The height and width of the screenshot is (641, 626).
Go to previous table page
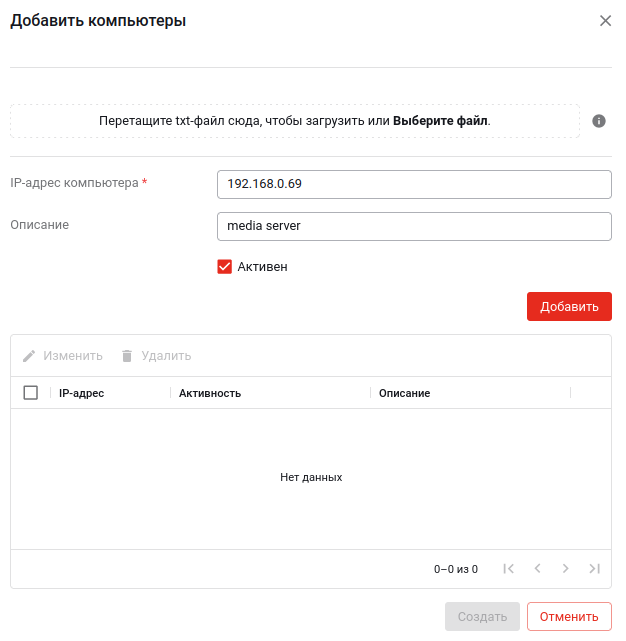pyautogui.click(x=537, y=569)
